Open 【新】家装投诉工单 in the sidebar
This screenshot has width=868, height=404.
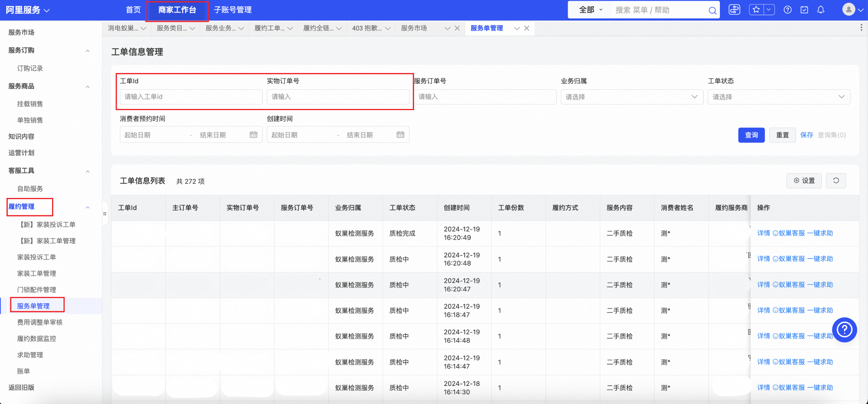click(x=46, y=225)
